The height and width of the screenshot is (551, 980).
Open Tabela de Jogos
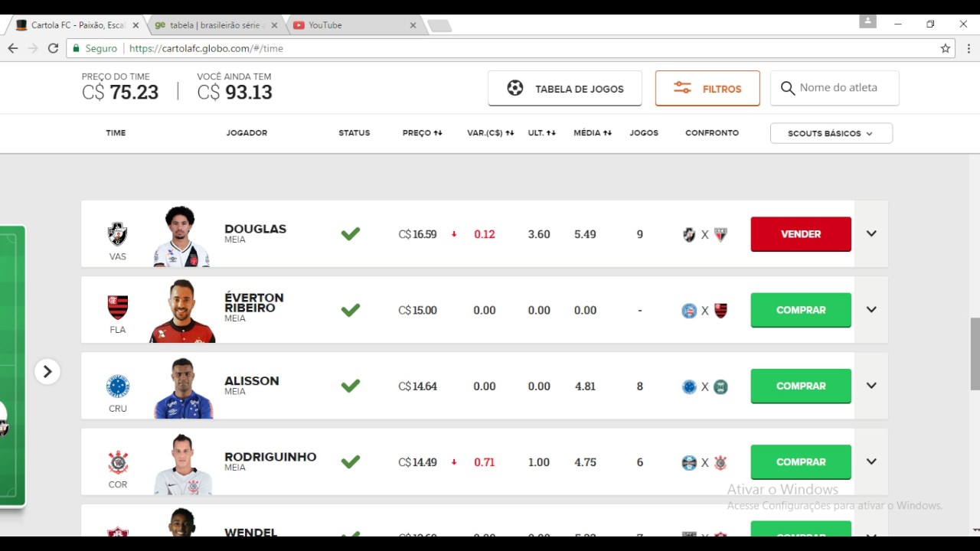(x=565, y=89)
